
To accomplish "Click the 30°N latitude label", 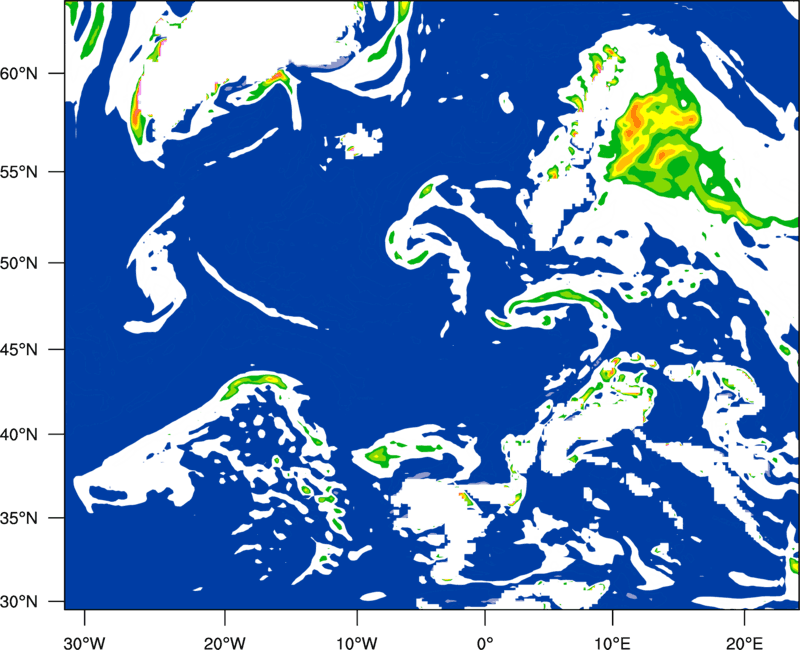I will coord(19,602).
